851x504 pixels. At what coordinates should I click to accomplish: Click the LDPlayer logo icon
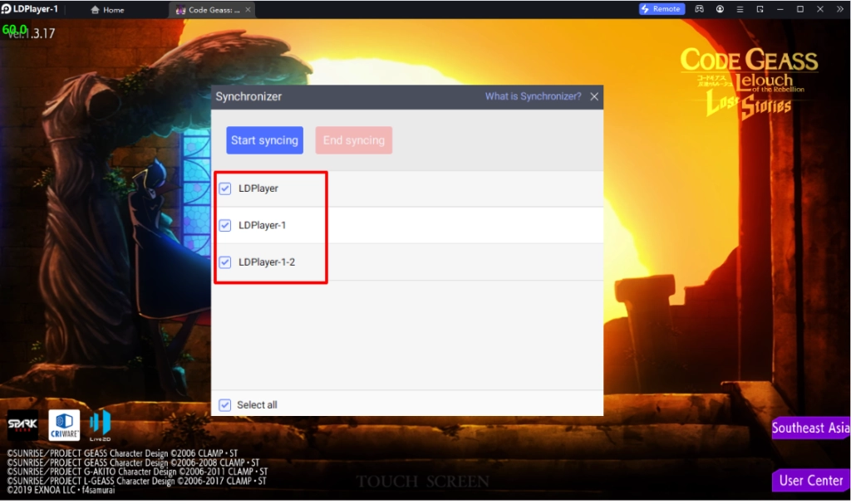click(x=8, y=9)
